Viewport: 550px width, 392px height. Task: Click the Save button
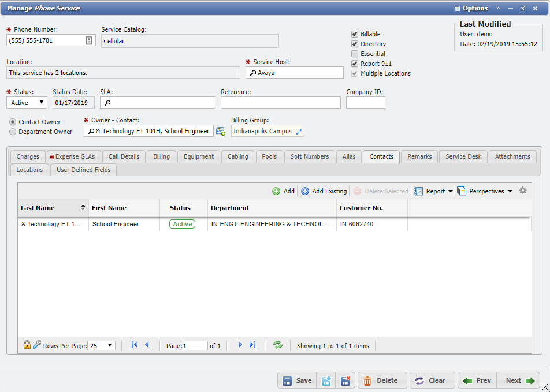click(x=296, y=380)
